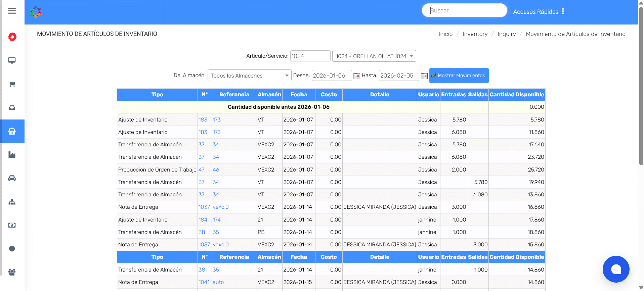Open the monitor sidebar icon

pos(12,60)
